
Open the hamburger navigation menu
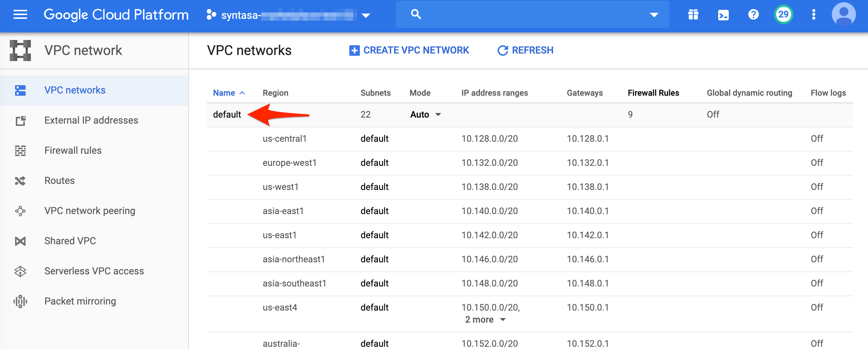coord(20,15)
